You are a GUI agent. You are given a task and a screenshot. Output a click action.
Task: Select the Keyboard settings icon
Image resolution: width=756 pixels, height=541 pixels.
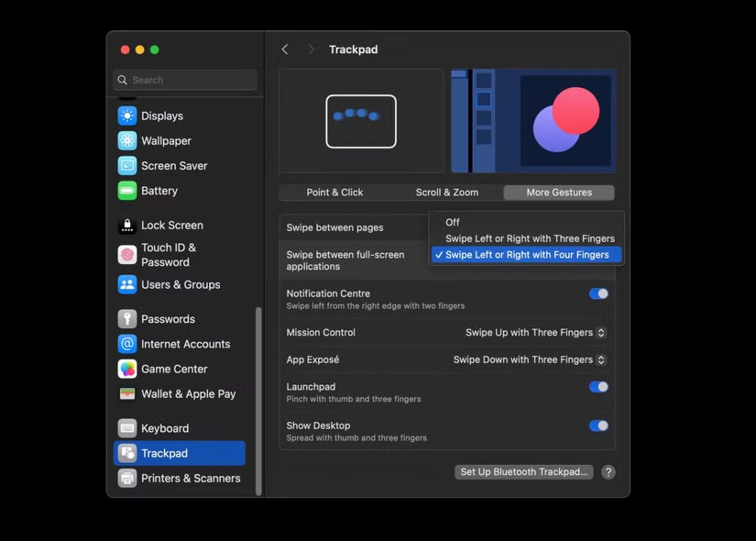(128, 428)
